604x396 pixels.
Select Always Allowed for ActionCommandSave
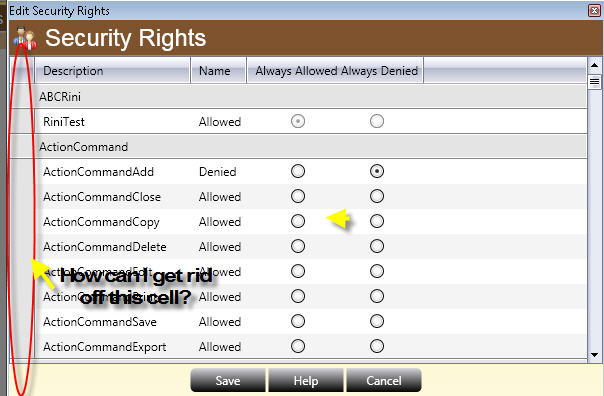(x=298, y=321)
